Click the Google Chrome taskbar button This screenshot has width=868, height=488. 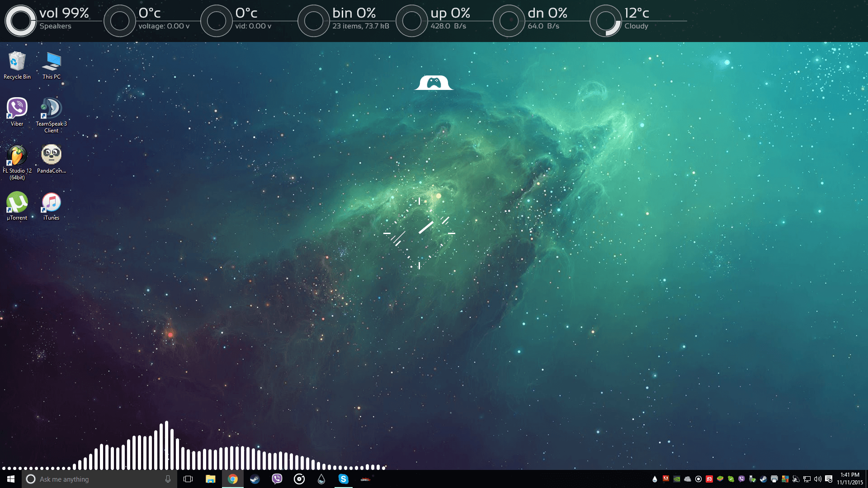pos(233,479)
